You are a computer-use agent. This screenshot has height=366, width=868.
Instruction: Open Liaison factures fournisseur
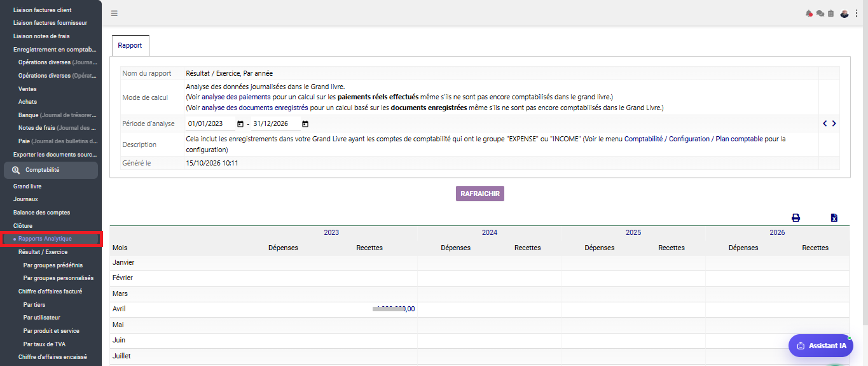(x=51, y=23)
